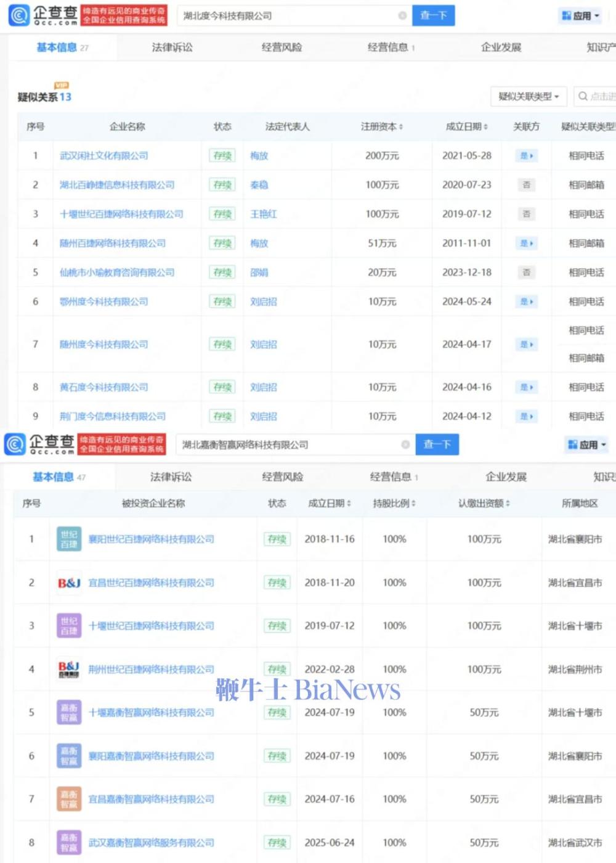
Task: Click region 湖北省荆州市
Action: (x=575, y=669)
